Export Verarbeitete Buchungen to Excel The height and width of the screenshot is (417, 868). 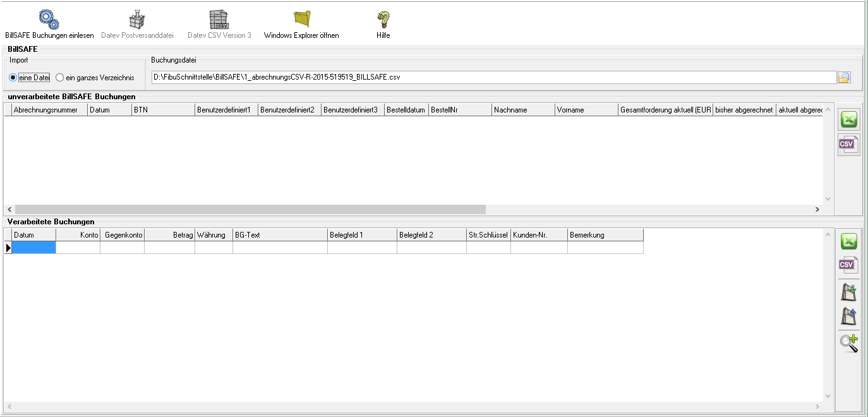tap(848, 241)
